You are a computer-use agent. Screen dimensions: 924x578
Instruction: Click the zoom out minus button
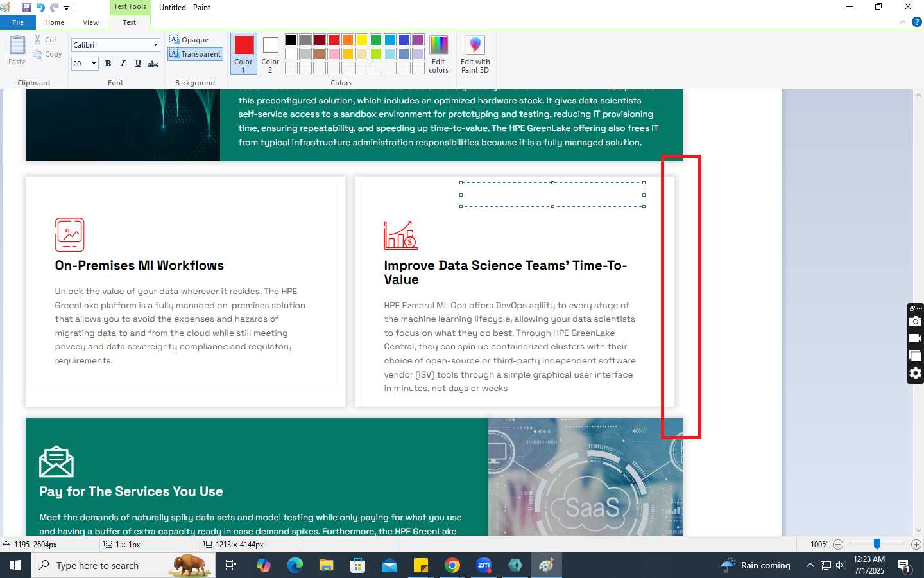(838, 545)
